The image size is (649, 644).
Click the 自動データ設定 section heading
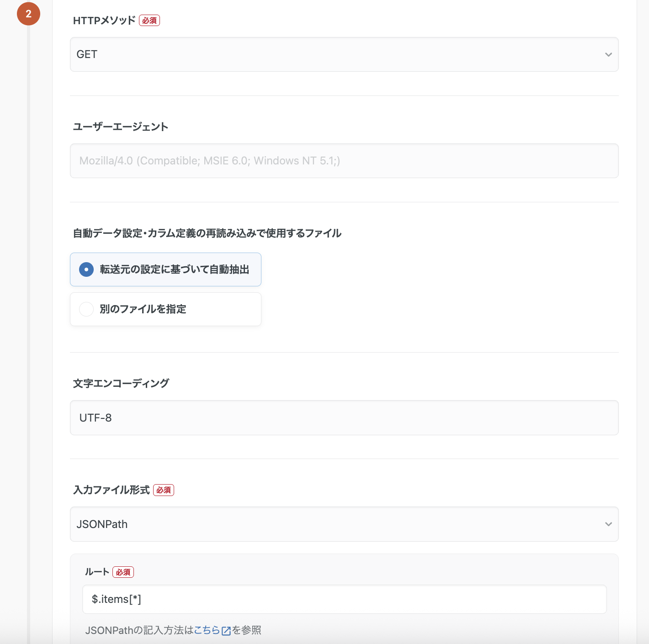[207, 233]
